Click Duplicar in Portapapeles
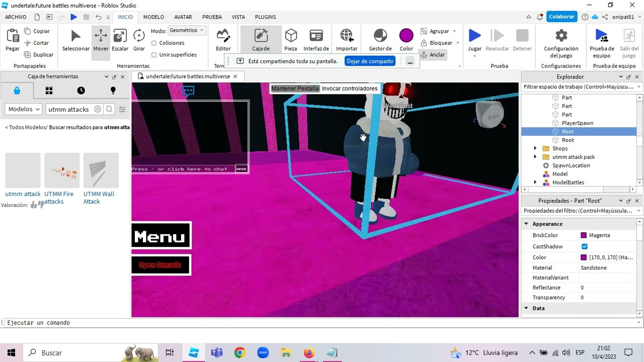Viewport: 644px width, 362px height. (39, 55)
